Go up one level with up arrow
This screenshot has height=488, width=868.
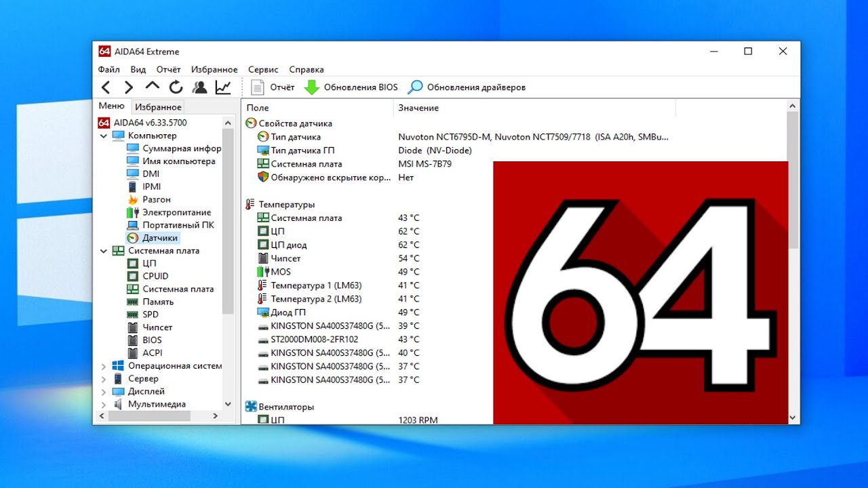pos(153,87)
